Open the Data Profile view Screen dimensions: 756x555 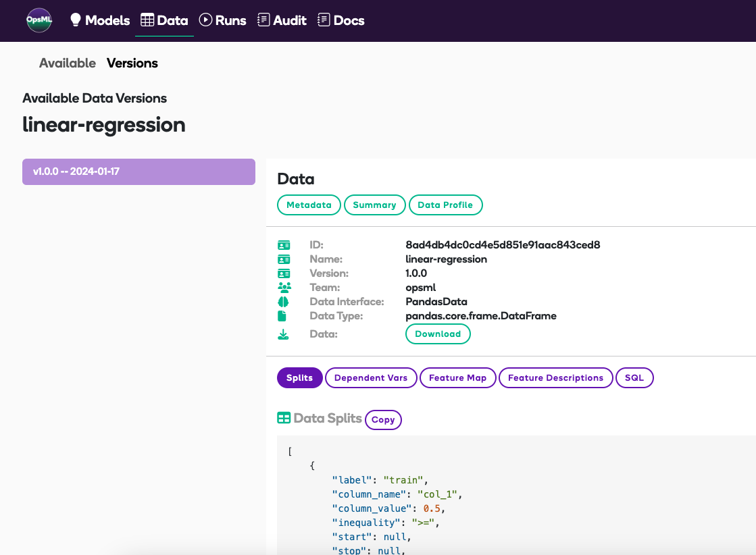coord(445,205)
